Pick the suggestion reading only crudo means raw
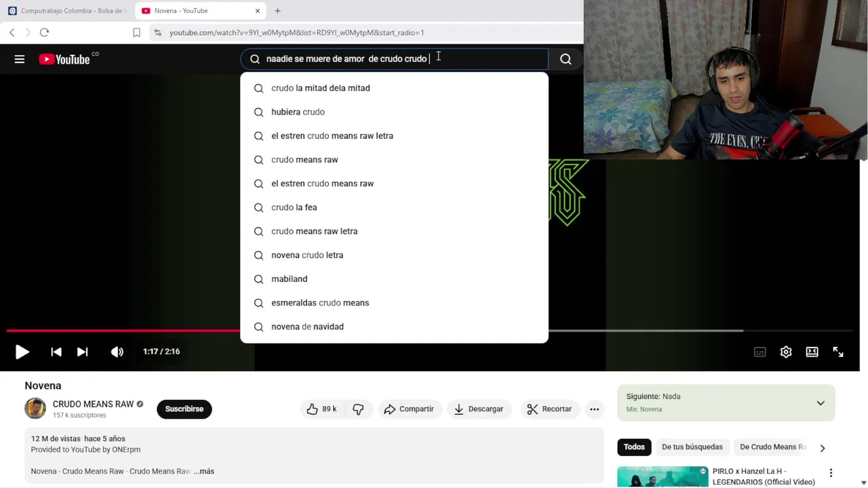The width and height of the screenshot is (868, 488). [394, 160]
